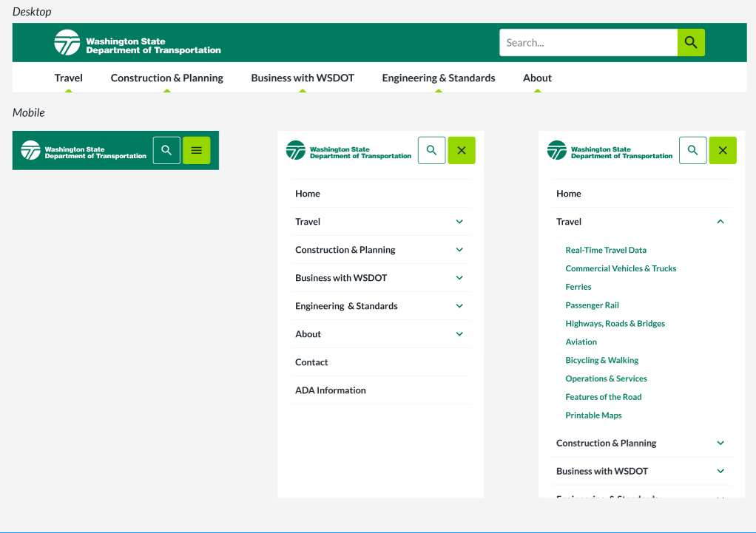This screenshot has width=756, height=533.
Task: Open the Ferries link under Travel
Action: coord(578,287)
